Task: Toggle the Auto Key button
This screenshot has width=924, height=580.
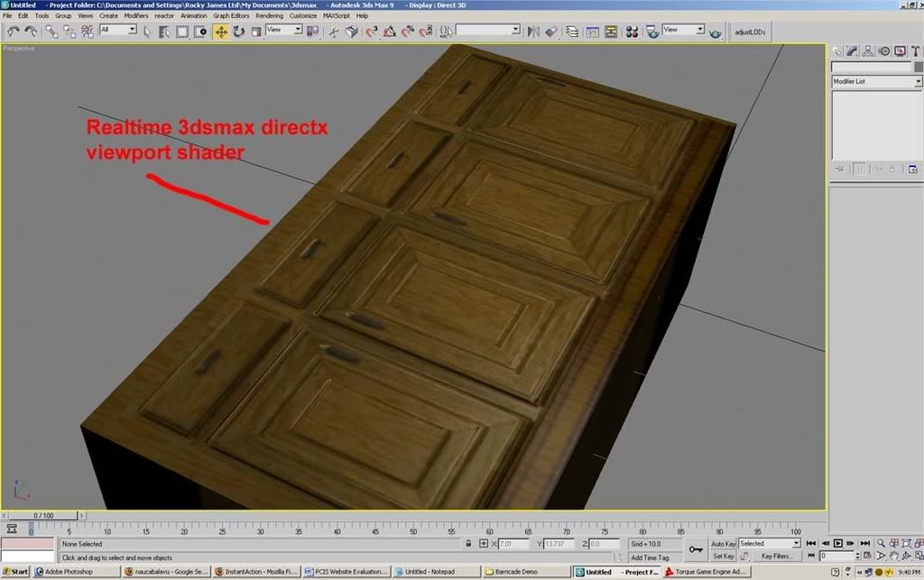Action: [x=723, y=544]
